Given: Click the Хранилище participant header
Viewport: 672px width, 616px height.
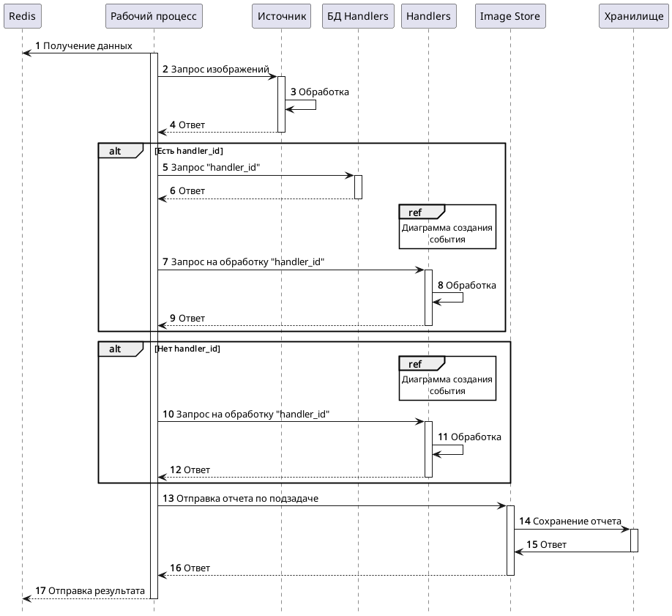Looking at the screenshot, I should click(x=633, y=15).
